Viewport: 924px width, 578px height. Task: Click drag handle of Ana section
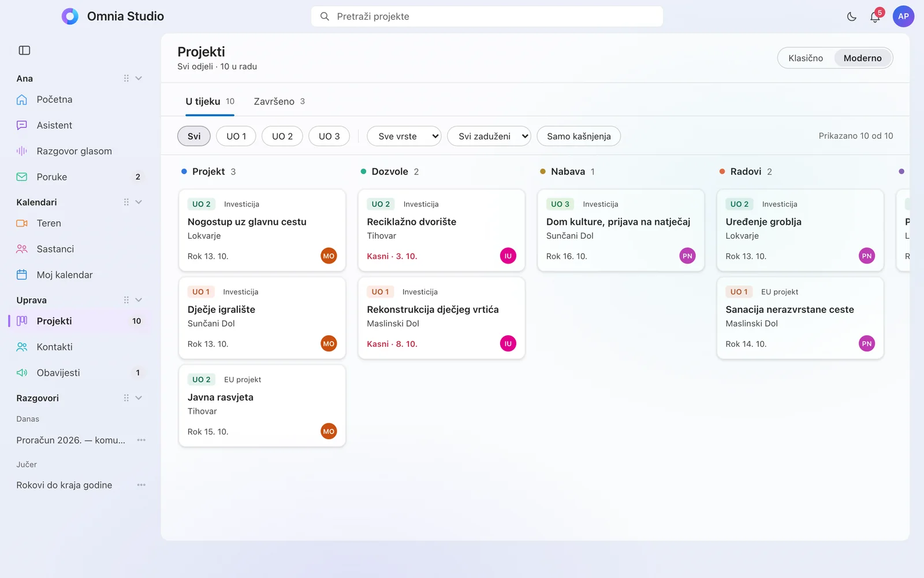click(126, 79)
